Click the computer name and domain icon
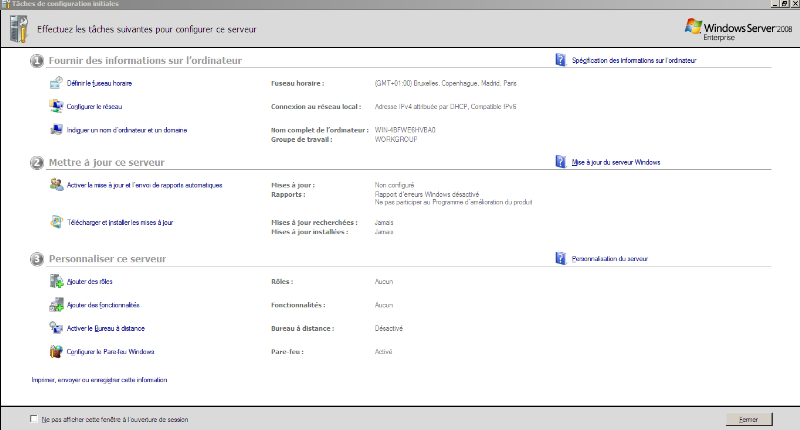The image size is (800, 430). tap(56, 129)
